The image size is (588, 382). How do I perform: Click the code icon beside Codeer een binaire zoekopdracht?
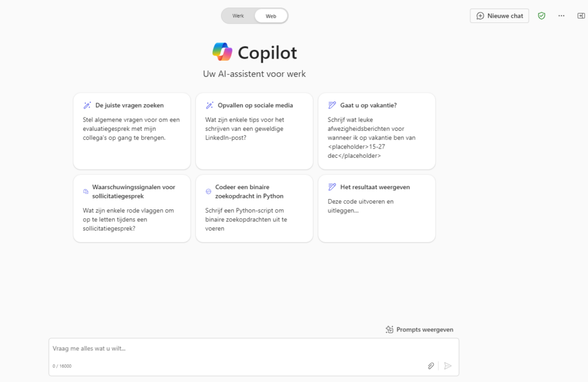208,192
